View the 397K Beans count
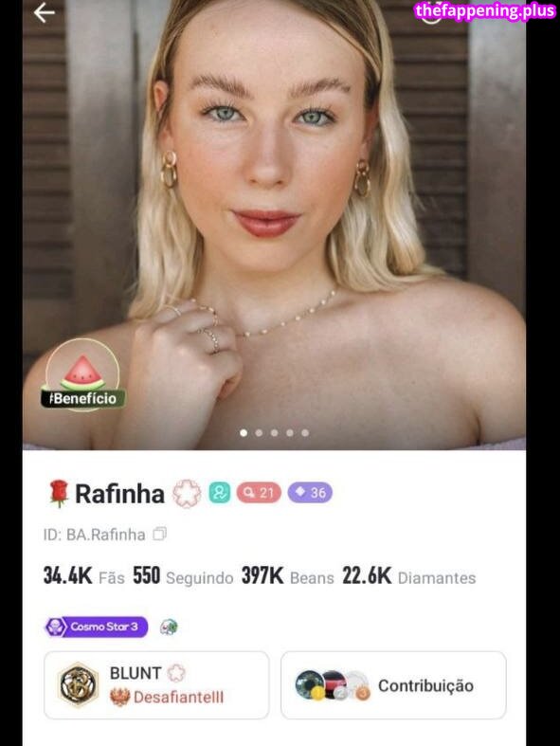 (x=288, y=576)
